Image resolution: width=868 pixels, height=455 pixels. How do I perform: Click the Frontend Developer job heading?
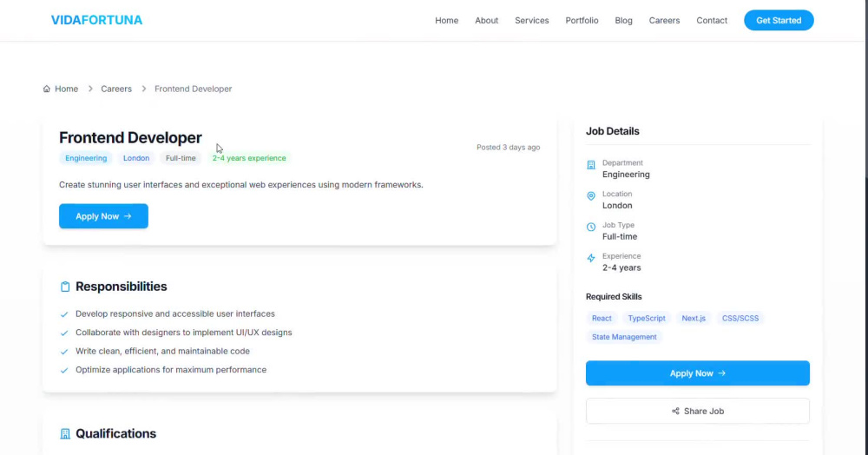(x=131, y=137)
